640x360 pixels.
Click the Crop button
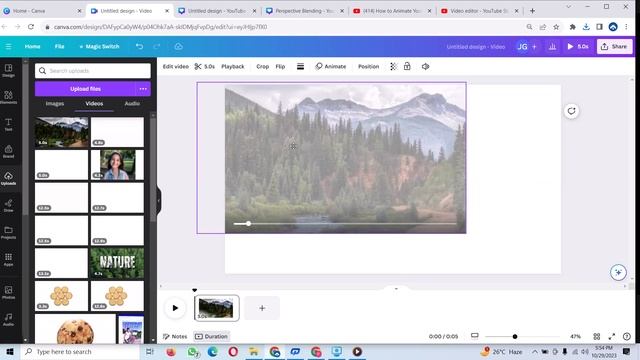[262, 67]
